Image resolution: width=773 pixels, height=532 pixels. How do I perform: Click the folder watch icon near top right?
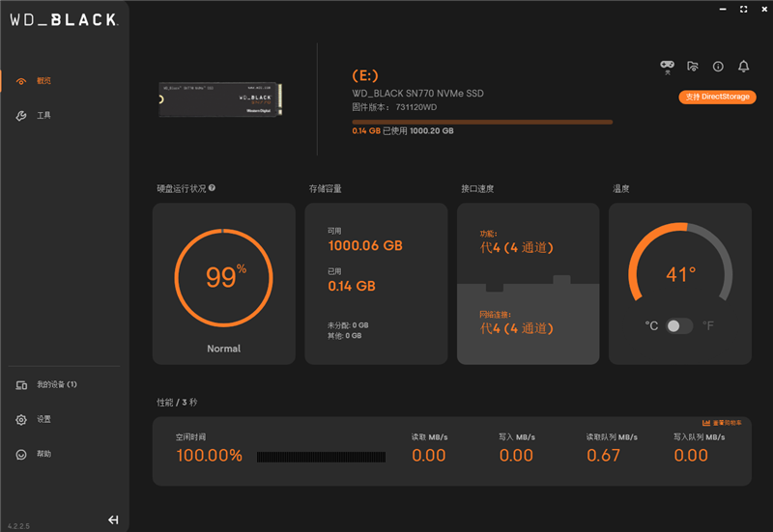pos(693,66)
